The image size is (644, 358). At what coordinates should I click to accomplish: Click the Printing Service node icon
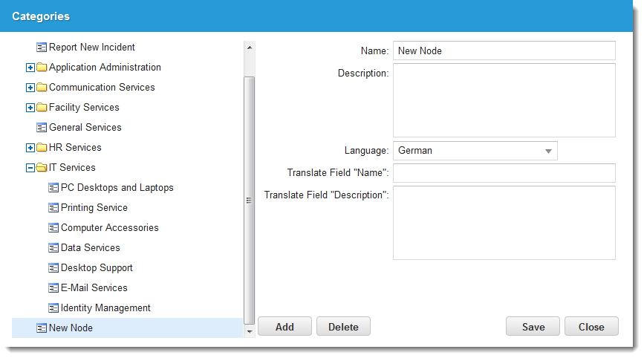click(x=53, y=208)
